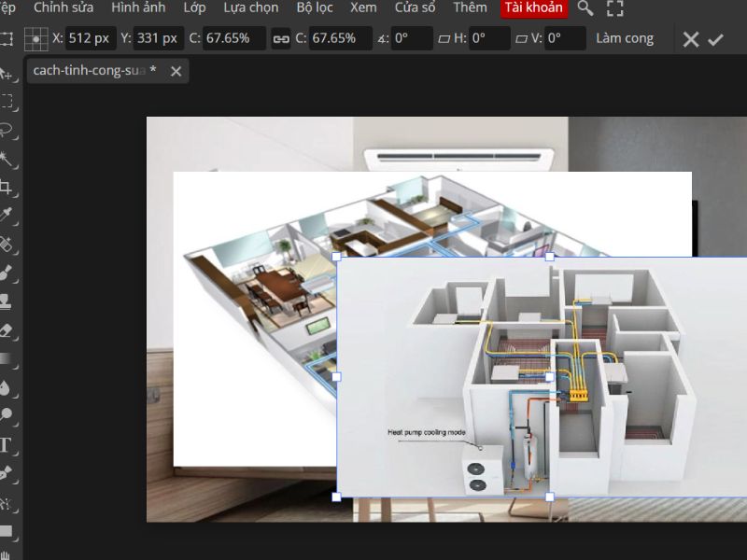Image resolution: width=747 pixels, height=560 pixels.
Task: Select the Hand tool
Action: point(6,555)
